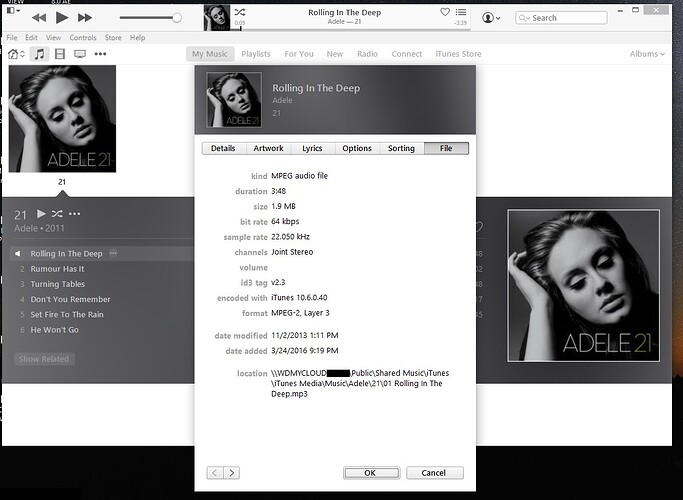Open the Edit menu
The width and height of the screenshot is (683, 500).
31,38
